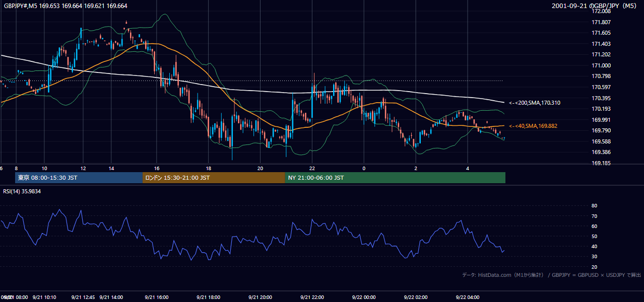The image size is (644, 302).
Task: Click the 9/22 04:00 date label
Action: coord(468,297)
